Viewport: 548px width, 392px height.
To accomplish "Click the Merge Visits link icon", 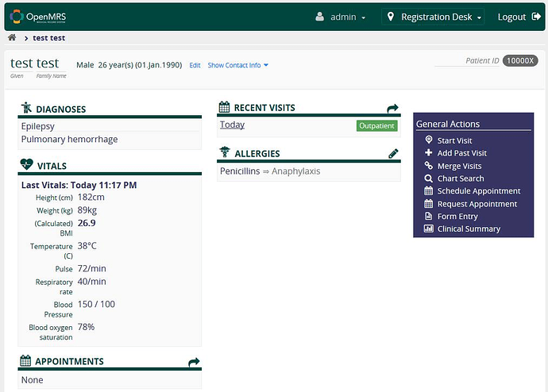I will coord(429,166).
